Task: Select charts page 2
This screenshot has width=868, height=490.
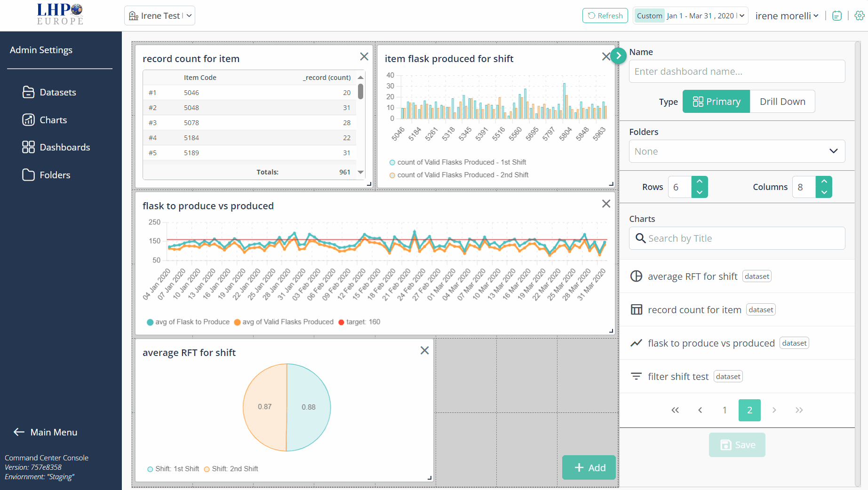Action: 749,410
